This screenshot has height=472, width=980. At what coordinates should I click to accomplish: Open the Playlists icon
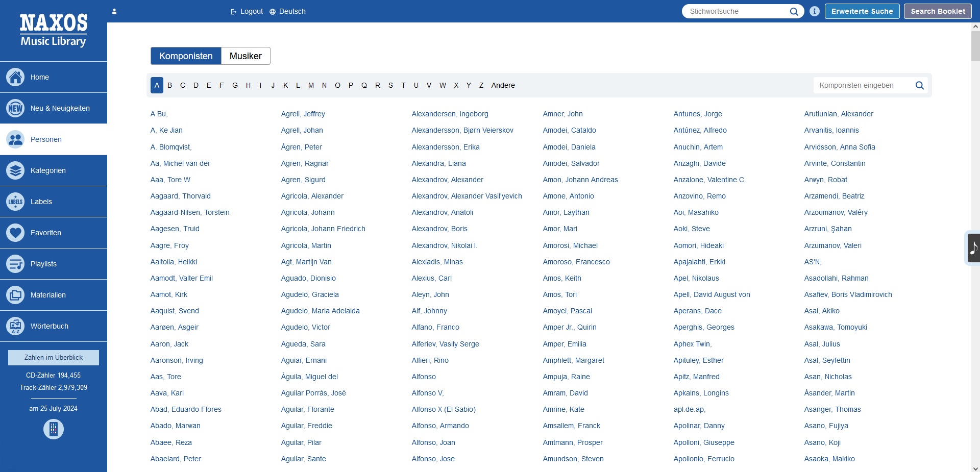click(x=15, y=264)
